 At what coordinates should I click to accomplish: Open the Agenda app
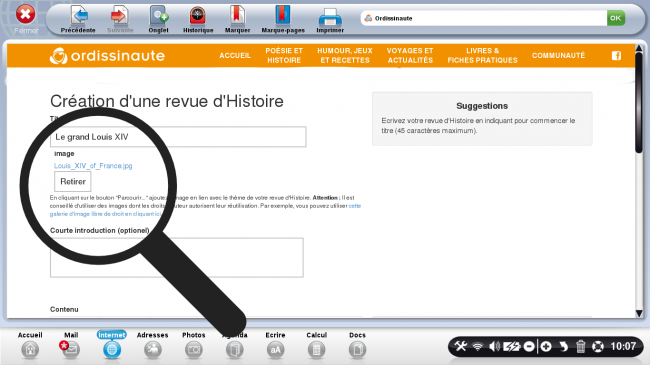coord(235,346)
